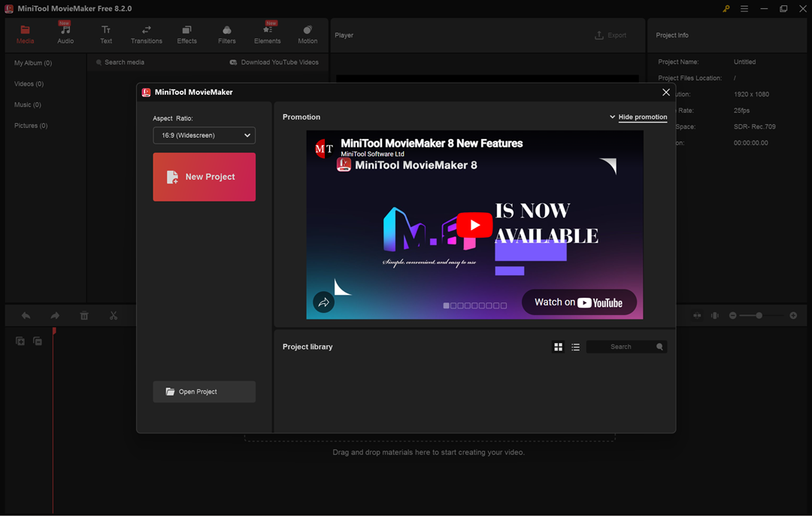This screenshot has height=516, width=812.
Task: Open the Media tab
Action: click(x=25, y=35)
